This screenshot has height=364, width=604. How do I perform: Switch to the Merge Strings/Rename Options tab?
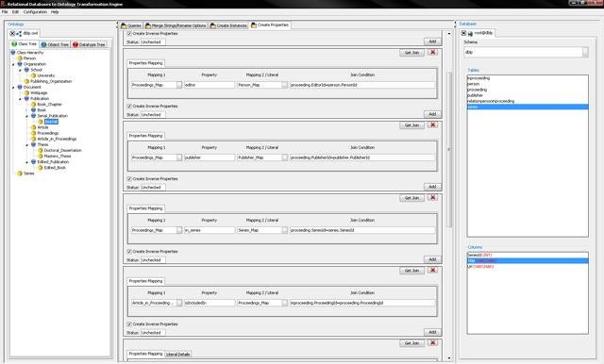click(x=176, y=25)
